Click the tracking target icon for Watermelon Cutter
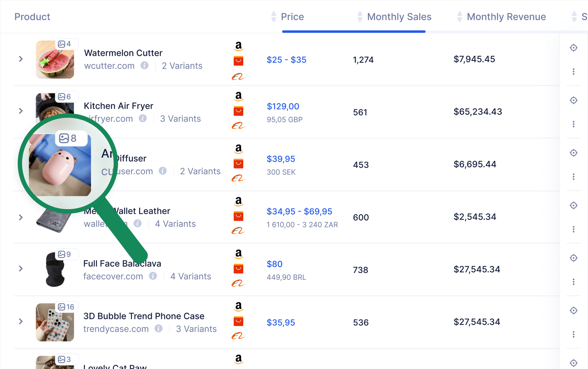 (573, 48)
